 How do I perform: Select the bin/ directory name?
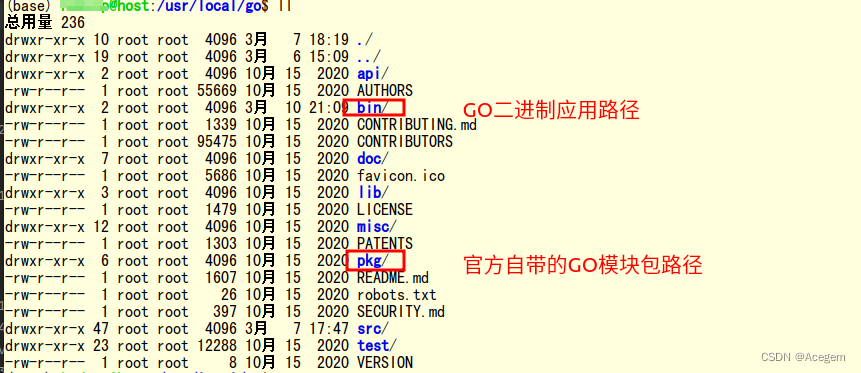pos(373,108)
